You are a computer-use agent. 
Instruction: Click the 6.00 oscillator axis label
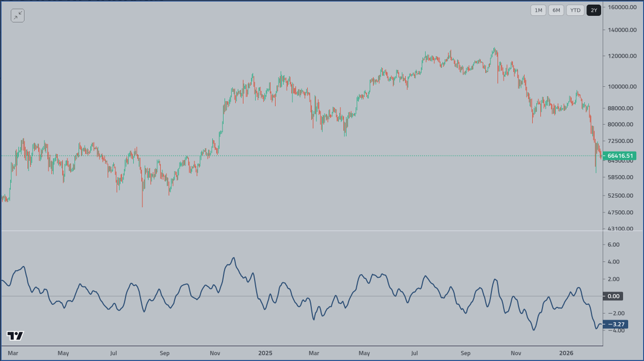coord(614,244)
